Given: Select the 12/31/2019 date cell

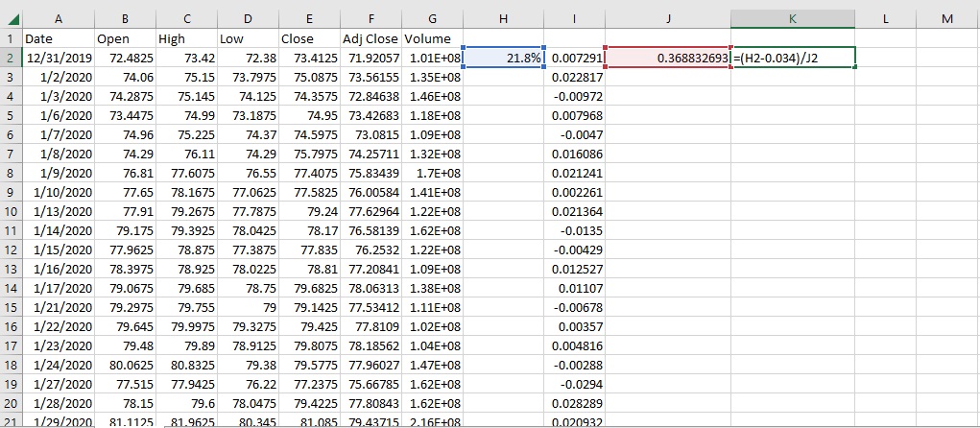Looking at the screenshot, I should coord(59,59).
